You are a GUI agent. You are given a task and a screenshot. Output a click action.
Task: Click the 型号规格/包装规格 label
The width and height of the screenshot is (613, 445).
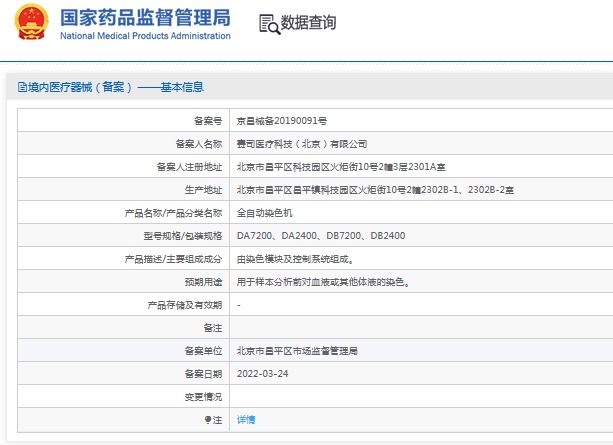(x=183, y=236)
